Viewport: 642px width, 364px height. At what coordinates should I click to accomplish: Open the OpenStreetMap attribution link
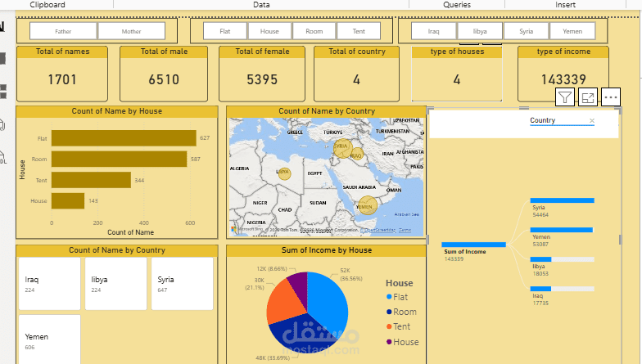tap(380, 231)
